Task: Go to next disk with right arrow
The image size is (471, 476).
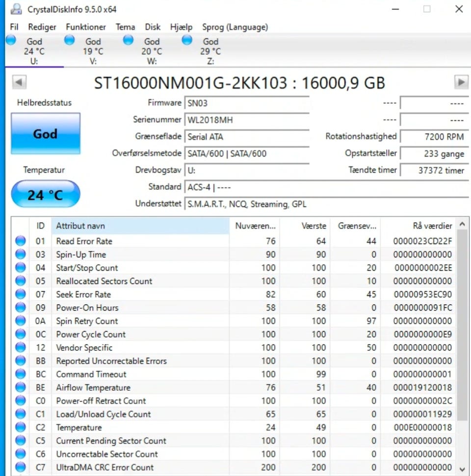Action: 461,82
